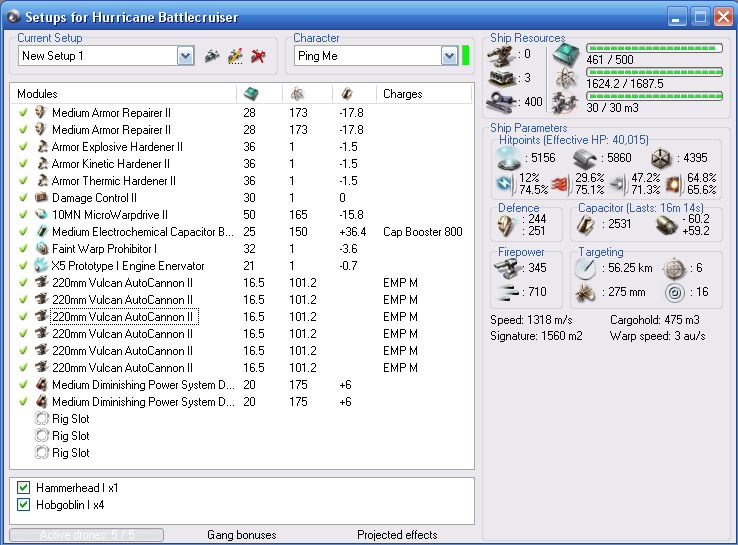Click the turret firepower icon

coord(508,268)
